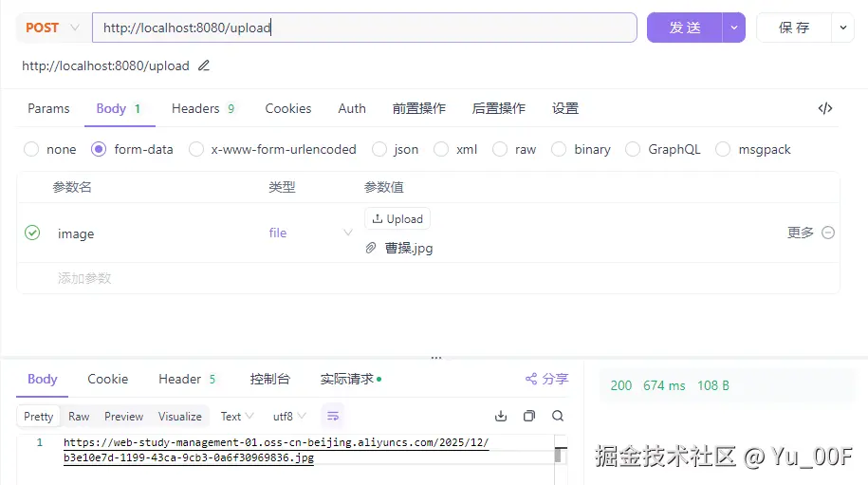The height and width of the screenshot is (485, 868).
Task: Remove the image parameter with minus icon
Action: pos(828,233)
